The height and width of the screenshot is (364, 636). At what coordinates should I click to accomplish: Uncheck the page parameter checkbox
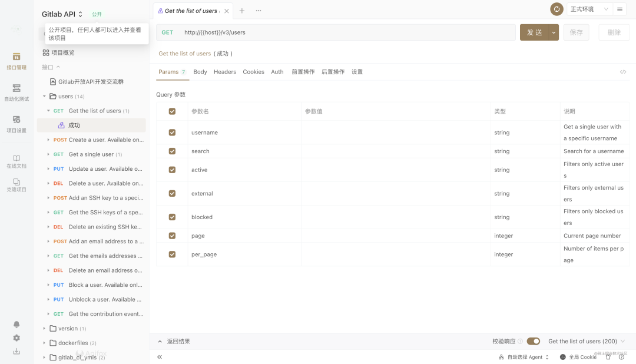pos(172,236)
